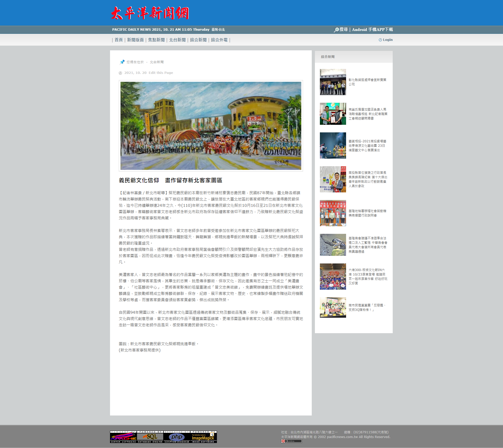
Task: Click the 太平洋新聞網 site logo
Action: pyautogui.click(x=150, y=13)
